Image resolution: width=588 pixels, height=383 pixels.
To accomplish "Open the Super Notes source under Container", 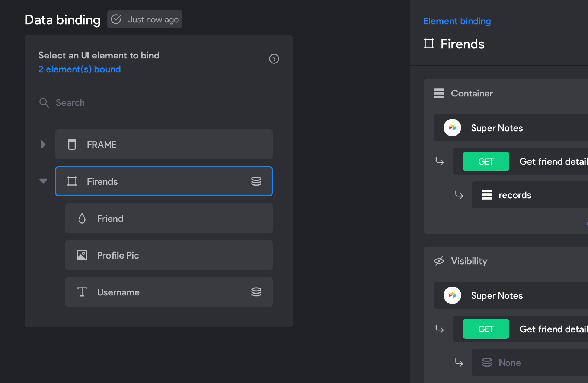I will [511, 128].
